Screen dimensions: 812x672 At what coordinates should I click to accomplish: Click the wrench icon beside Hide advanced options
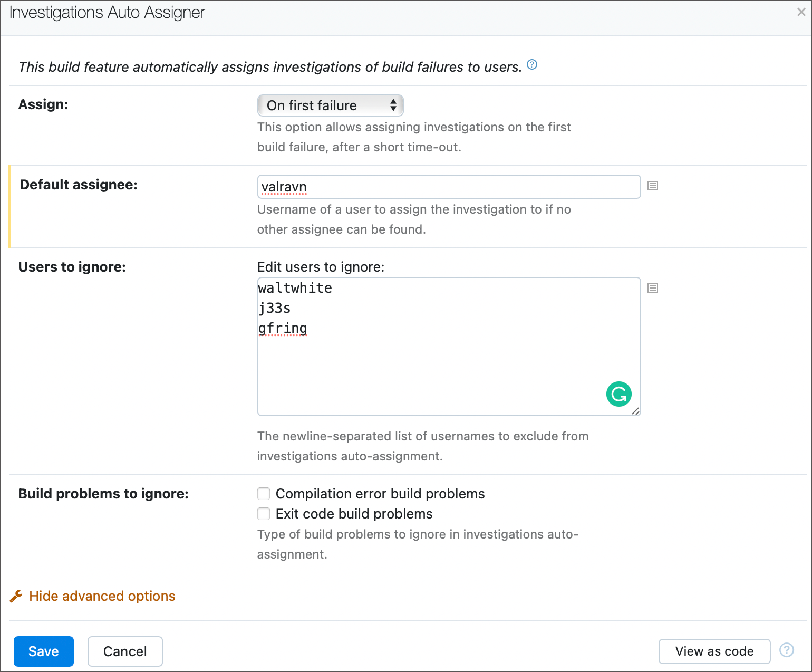(16, 596)
